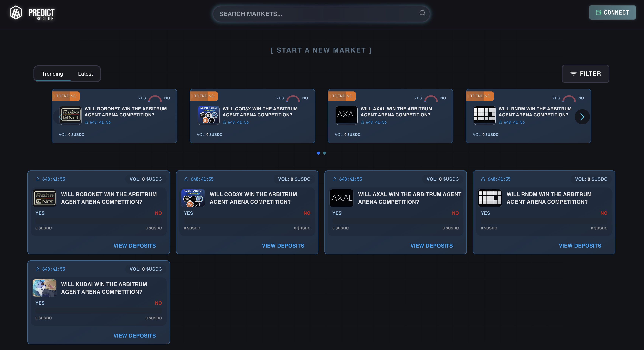Open trending AXAL logo thumbnail
The image size is (644, 350).
click(x=347, y=115)
